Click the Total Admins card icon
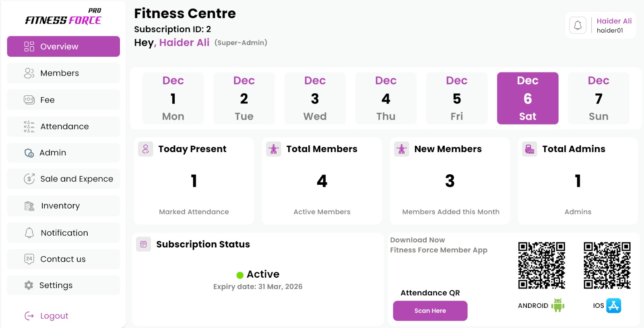Viewport: 644px width, 328px height. (x=530, y=149)
